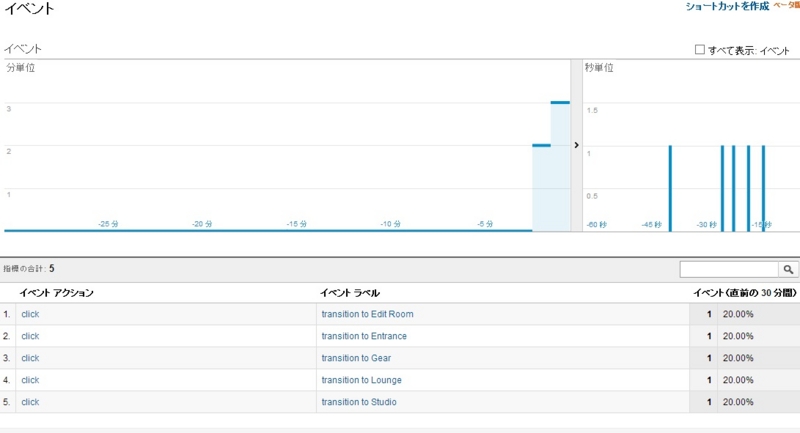Click the 20.00% value for Edit Room
The width and height of the screenshot is (800, 433).
pos(738,314)
